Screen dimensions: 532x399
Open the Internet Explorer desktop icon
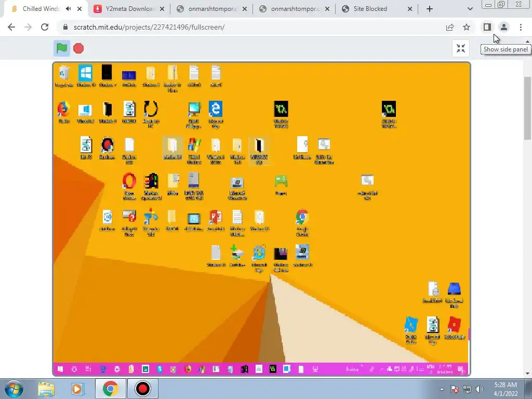pos(259,253)
